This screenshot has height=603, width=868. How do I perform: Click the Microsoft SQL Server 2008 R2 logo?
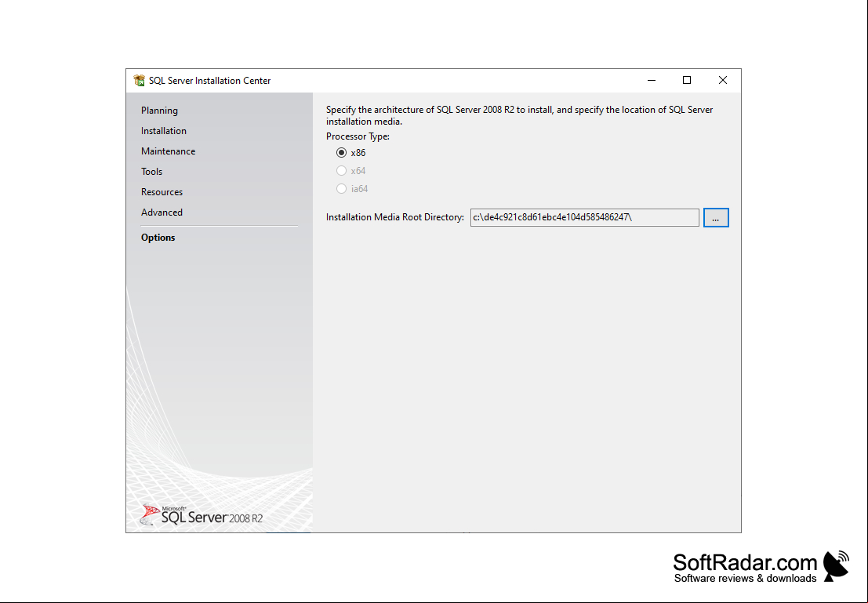click(201, 515)
